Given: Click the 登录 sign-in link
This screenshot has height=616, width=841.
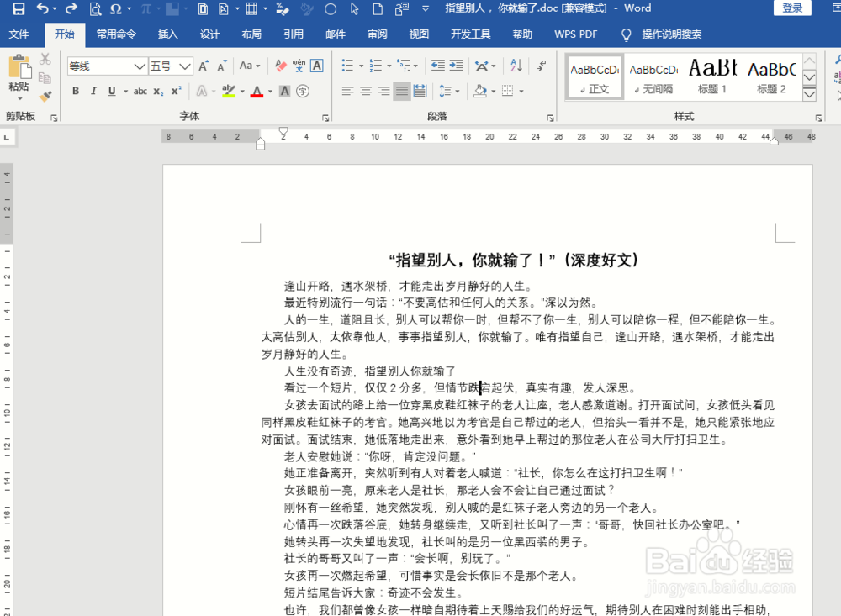Looking at the screenshot, I should click(792, 8).
